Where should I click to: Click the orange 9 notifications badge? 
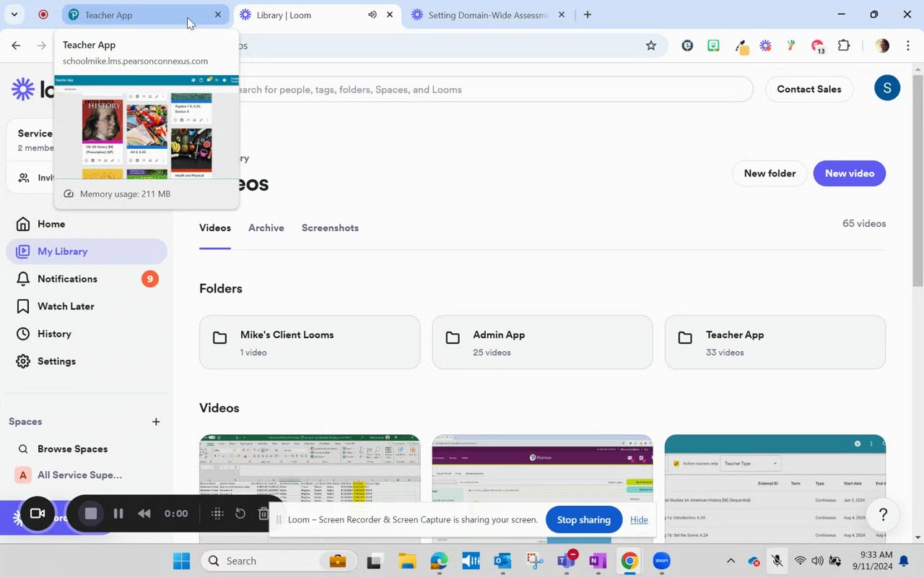click(149, 279)
